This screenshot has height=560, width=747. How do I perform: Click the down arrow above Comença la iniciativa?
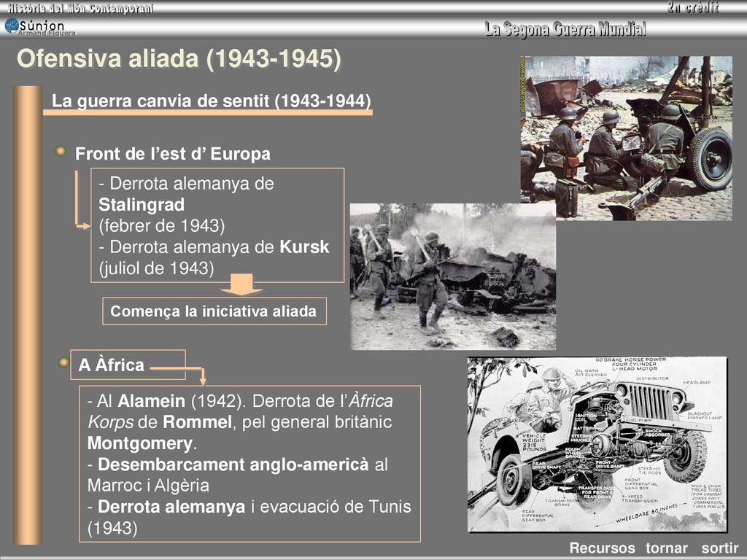(x=241, y=284)
